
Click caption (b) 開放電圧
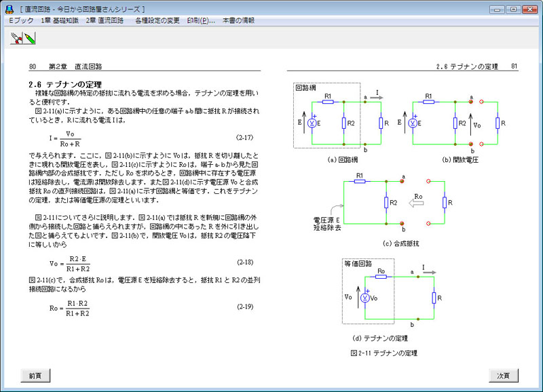click(460, 160)
